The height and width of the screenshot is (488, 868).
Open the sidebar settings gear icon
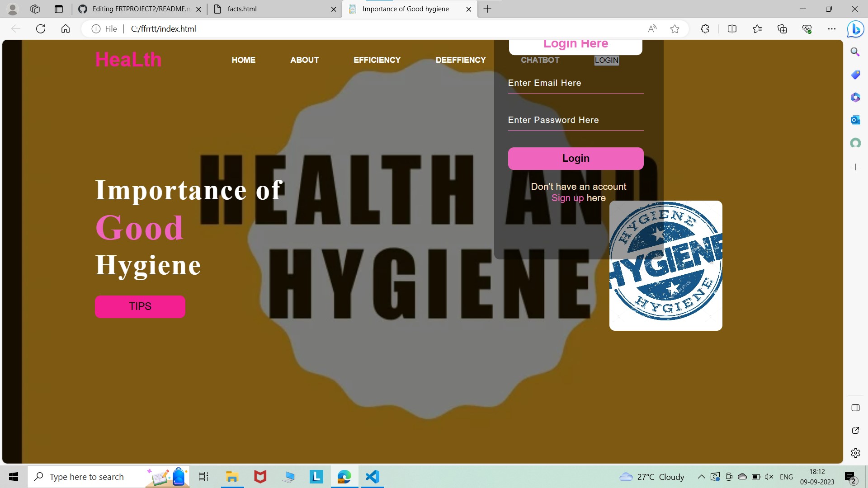(x=855, y=453)
